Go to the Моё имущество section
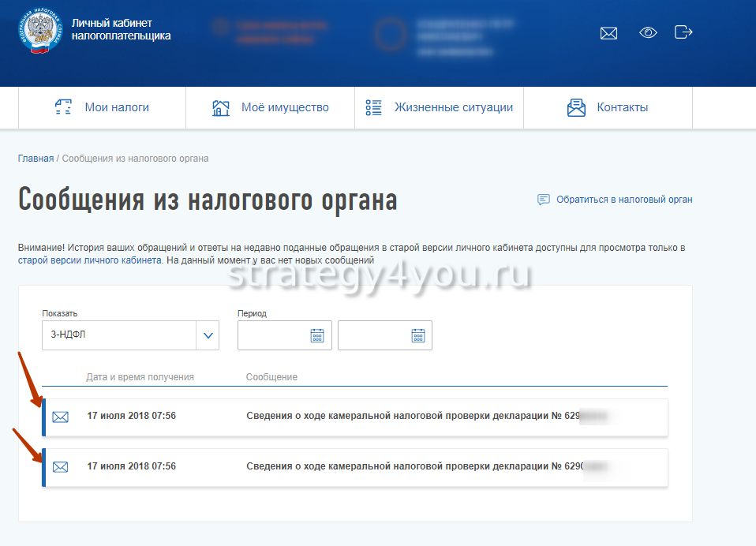756x546 pixels. 271,107
